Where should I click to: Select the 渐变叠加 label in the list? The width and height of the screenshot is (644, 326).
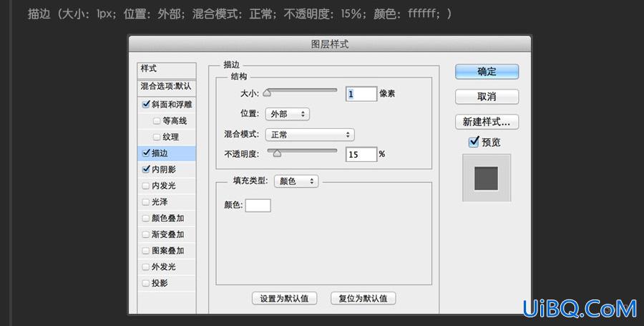pos(167,234)
